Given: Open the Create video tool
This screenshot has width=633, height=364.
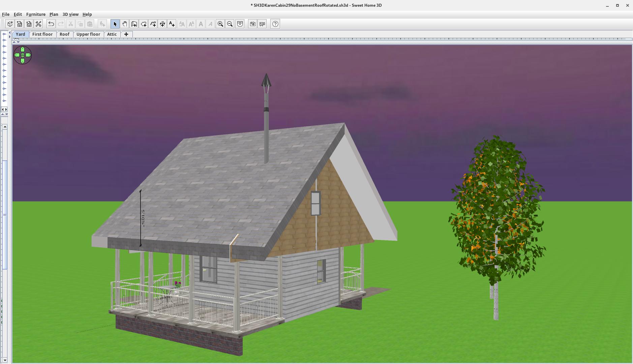Looking at the screenshot, I should 262,24.
